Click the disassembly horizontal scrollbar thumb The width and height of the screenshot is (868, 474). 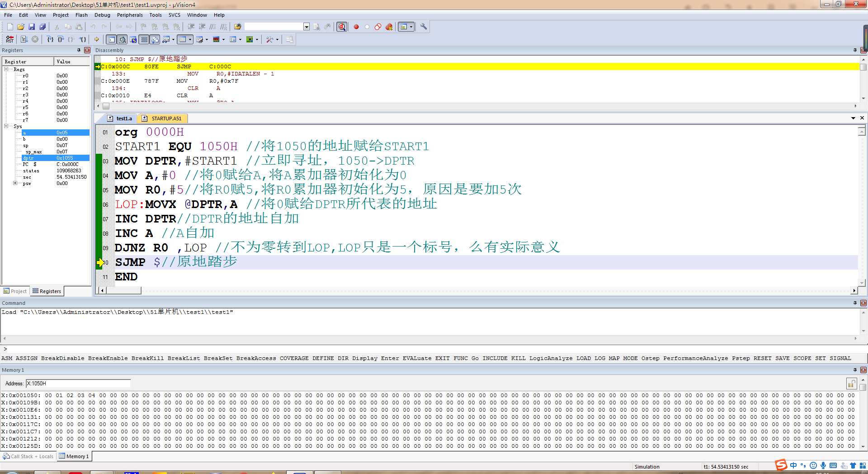click(106, 106)
